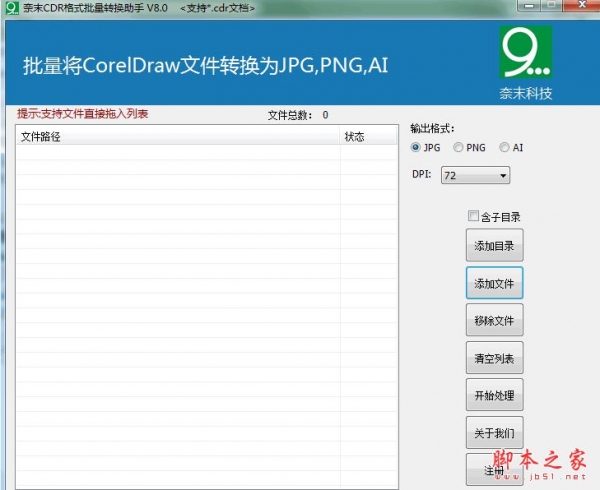Minimize the window
The width and height of the screenshot is (600, 490).
coord(529,5)
